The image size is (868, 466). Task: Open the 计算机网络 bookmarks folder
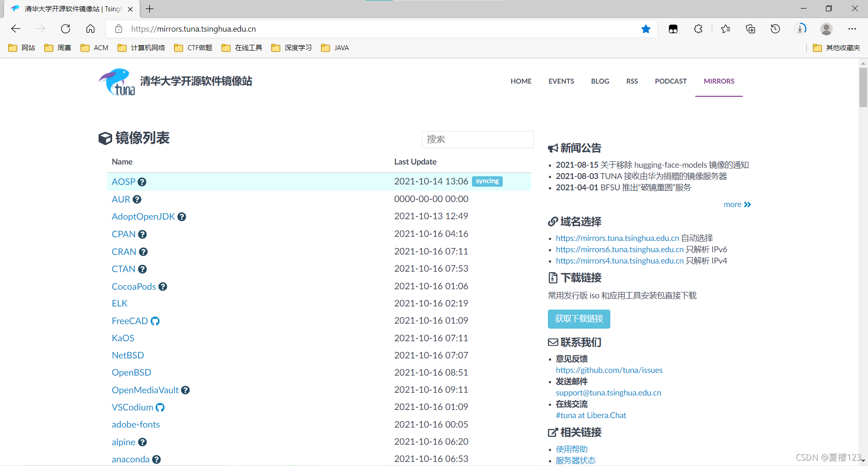141,48
